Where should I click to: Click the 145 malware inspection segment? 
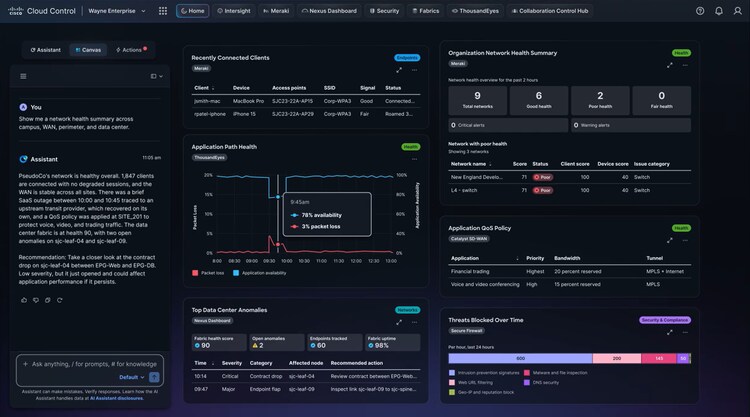(659, 358)
